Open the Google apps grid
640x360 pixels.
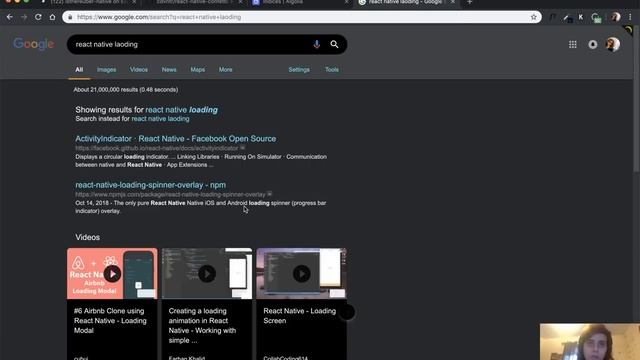tap(573, 44)
